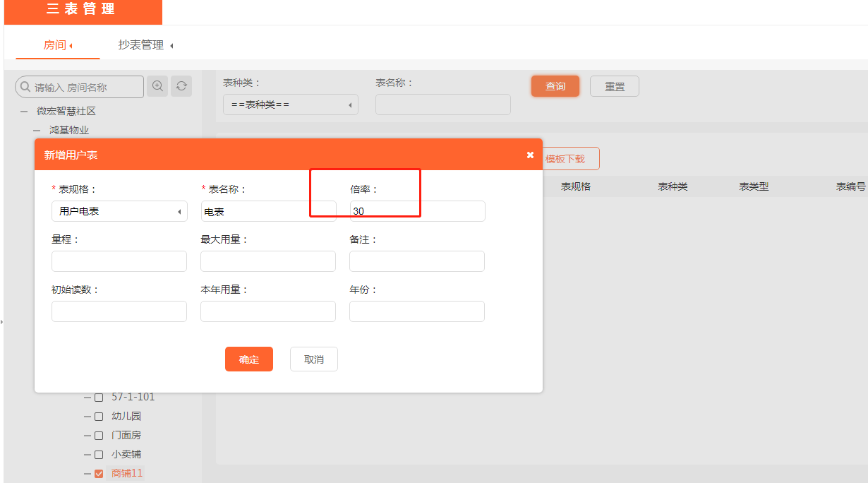Click the 模板下载 button

(x=567, y=159)
